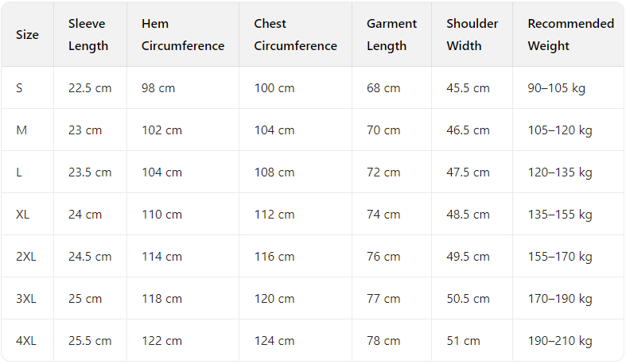Click the 51 cm shoulder width cell
Viewport: 626px width, 364px height.
[463, 341]
